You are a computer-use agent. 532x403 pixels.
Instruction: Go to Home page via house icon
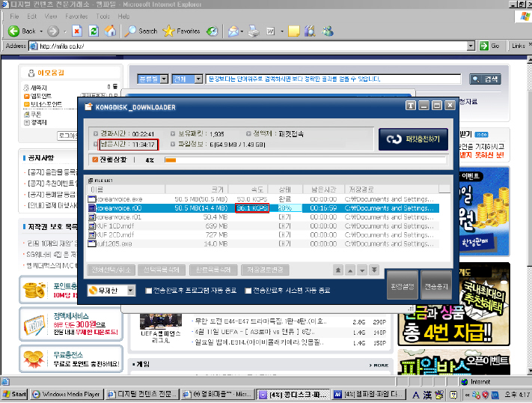pyautogui.click(x=110, y=31)
